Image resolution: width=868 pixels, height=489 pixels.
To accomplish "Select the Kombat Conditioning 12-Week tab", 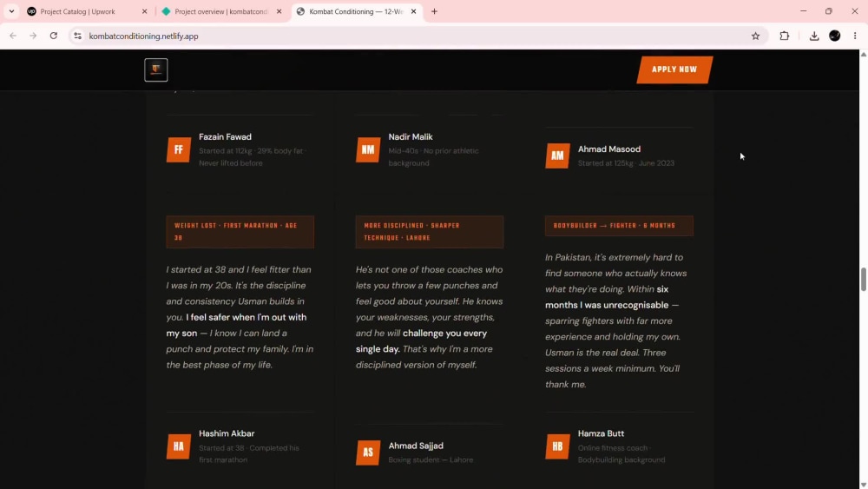I will pos(356,11).
